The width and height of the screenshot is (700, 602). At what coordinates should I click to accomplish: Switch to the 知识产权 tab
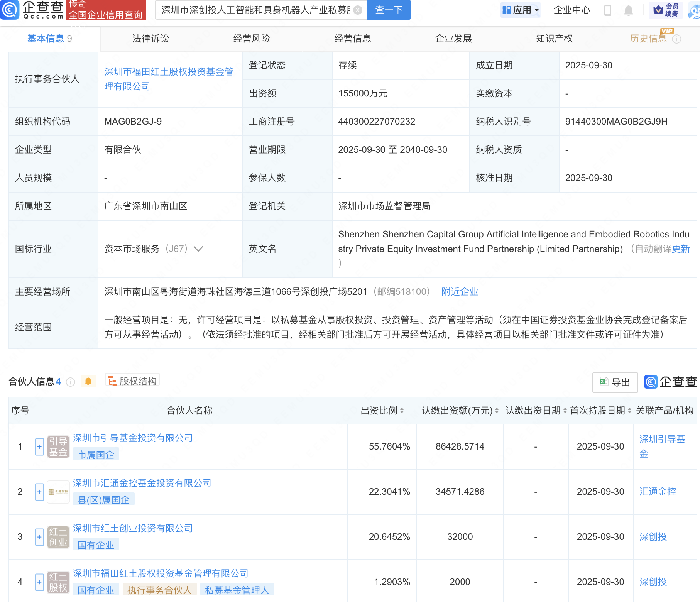coord(554,39)
